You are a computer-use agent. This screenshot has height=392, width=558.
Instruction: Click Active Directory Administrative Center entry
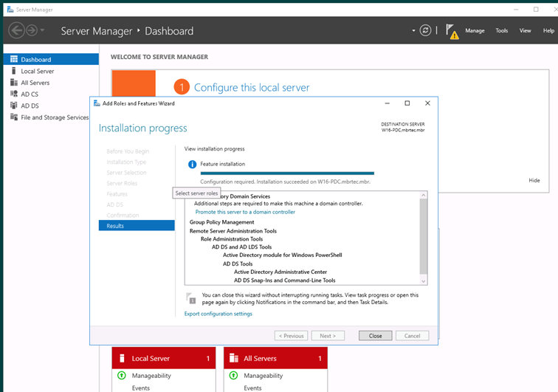coord(280,272)
